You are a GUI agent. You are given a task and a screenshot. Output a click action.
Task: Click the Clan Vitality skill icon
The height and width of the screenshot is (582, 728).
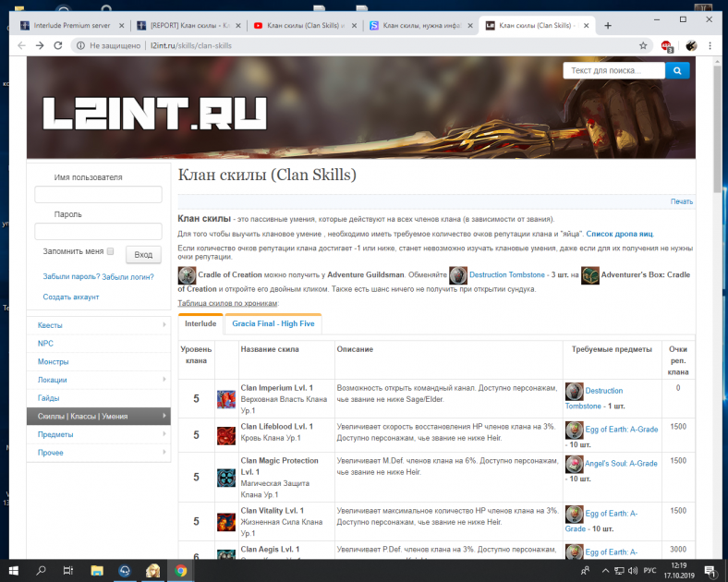[226, 522]
